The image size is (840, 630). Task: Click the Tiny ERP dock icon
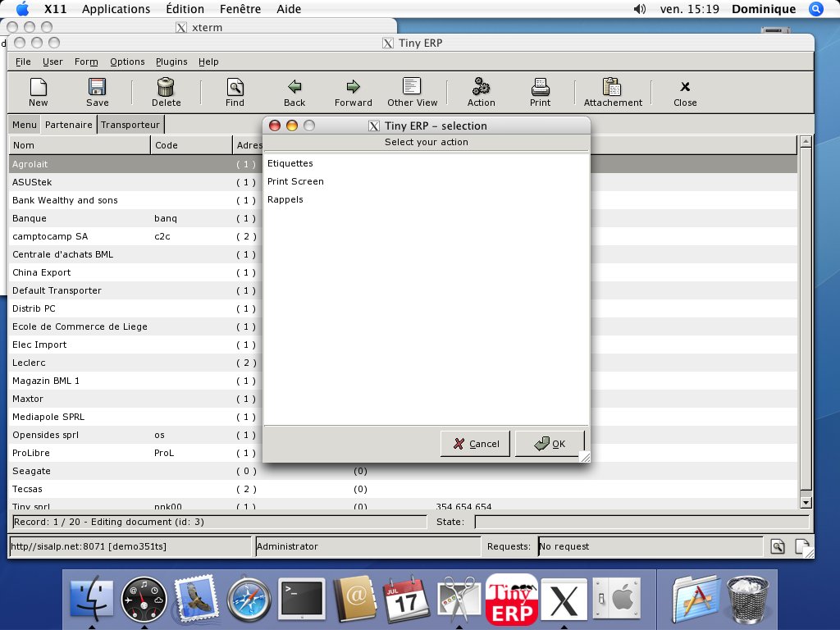pyautogui.click(x=512, y=599)
